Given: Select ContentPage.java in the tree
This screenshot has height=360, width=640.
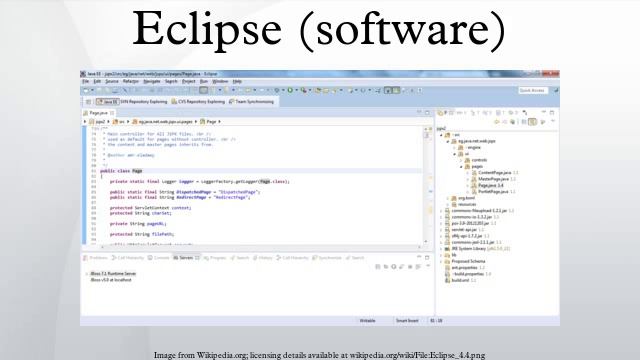Looking at the screenshot, I should (495, 173).
